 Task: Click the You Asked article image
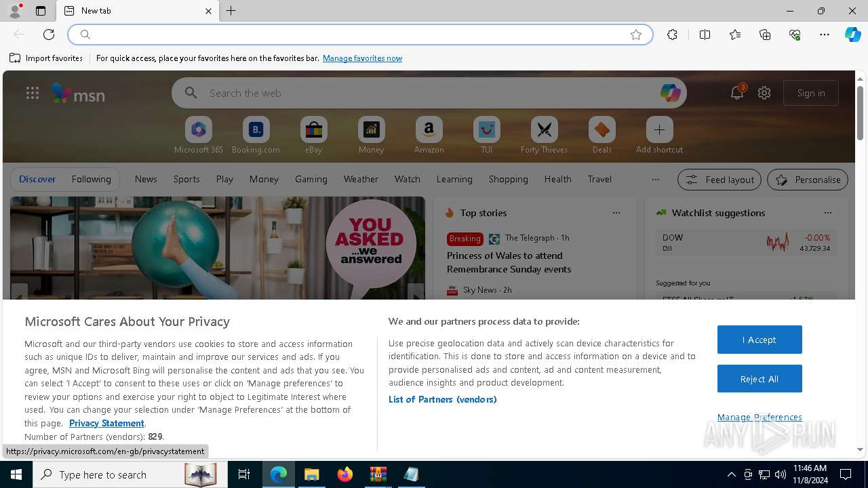tap(217, 248)
